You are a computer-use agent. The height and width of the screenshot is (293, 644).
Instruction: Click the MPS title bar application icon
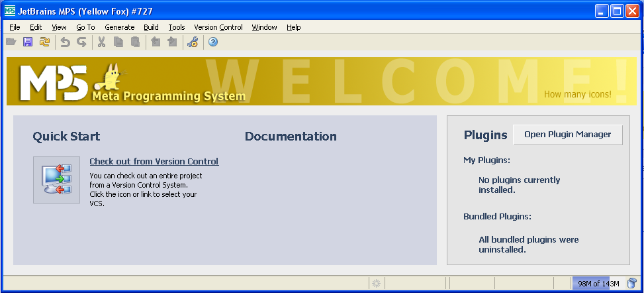click(x=10, y=11)
